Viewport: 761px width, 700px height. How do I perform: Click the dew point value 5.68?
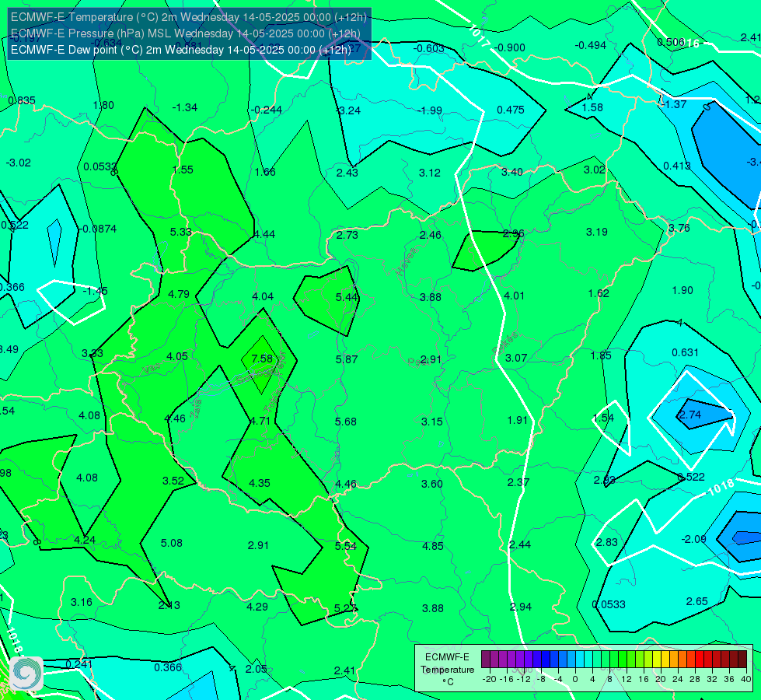pos(346,422)
